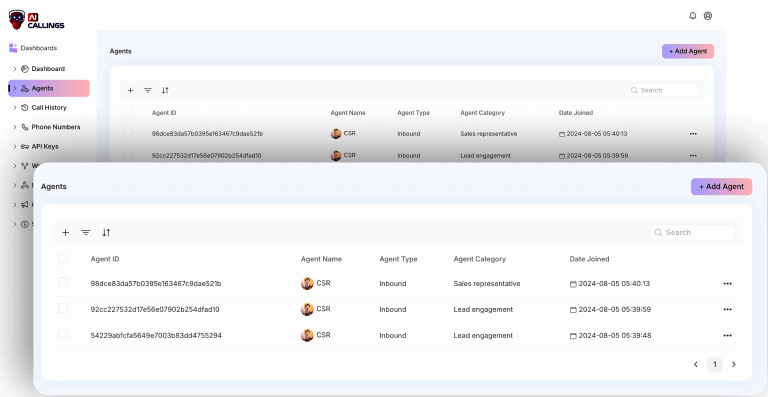Open the options menu for agent 54229abfcfa5649e7003b83dd4755294
The width and height of the screenshot is (768, 397).
(727, 335)
